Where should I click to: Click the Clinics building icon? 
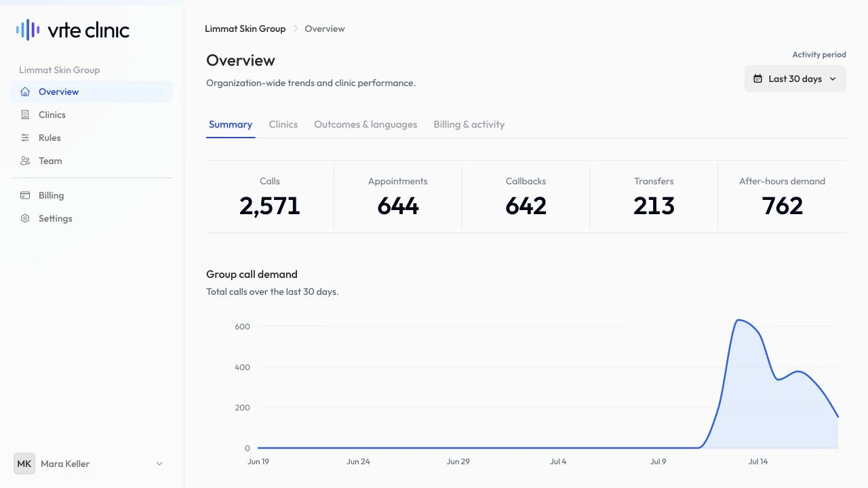[x=25, y=115]
